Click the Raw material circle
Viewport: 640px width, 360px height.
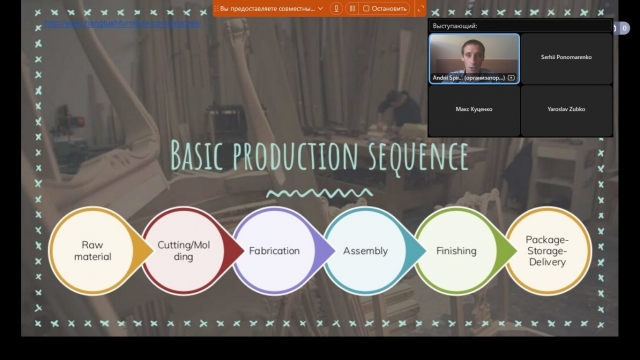click(x=93, y=251)
